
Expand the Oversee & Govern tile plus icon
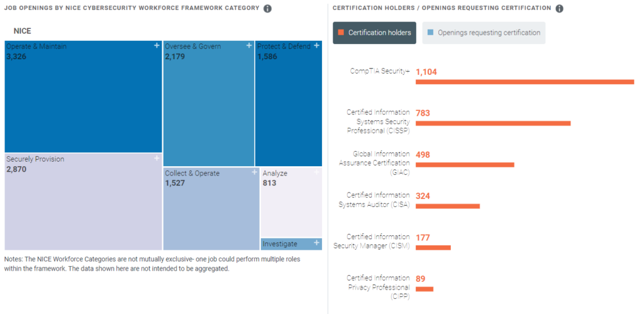pyautogui.click(x=249, y=45)
